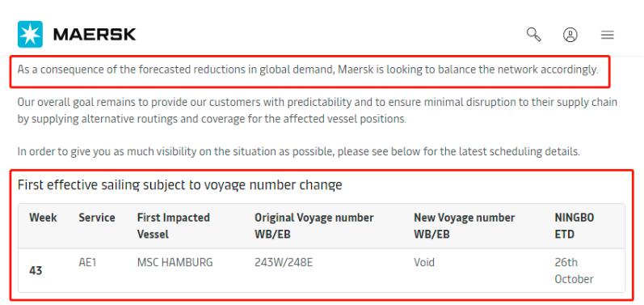Click the NINGBO ETD column header
Viewport: 644px width, 305px height.
(x=575, y=226)
